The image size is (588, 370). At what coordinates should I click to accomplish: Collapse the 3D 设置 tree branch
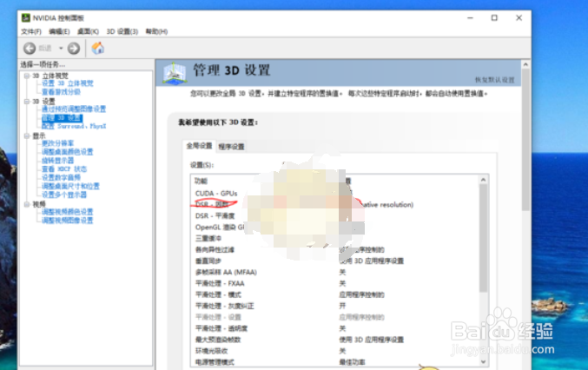pyautogui.click(x=27, y=102)
